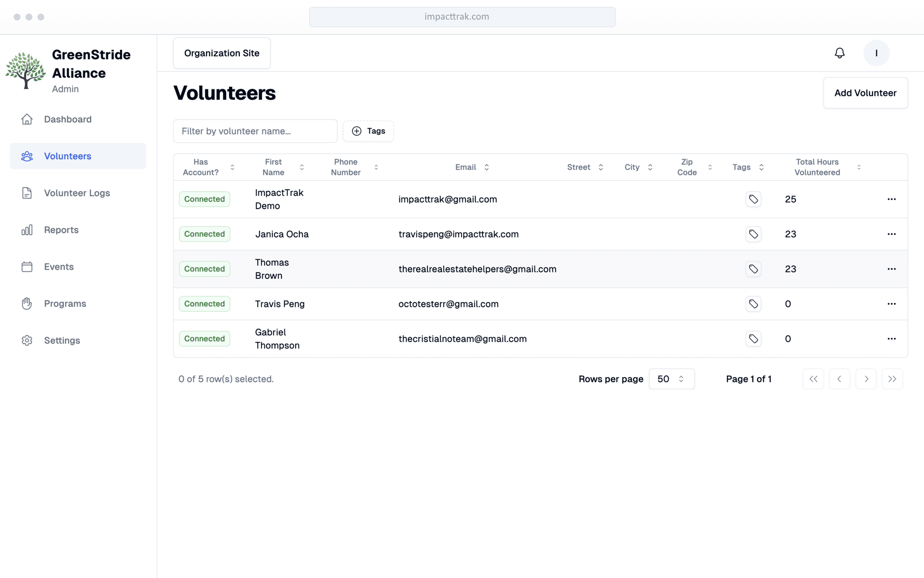
Task: Navigate to Volunteer Logs in sidebar
Action: 77,193
